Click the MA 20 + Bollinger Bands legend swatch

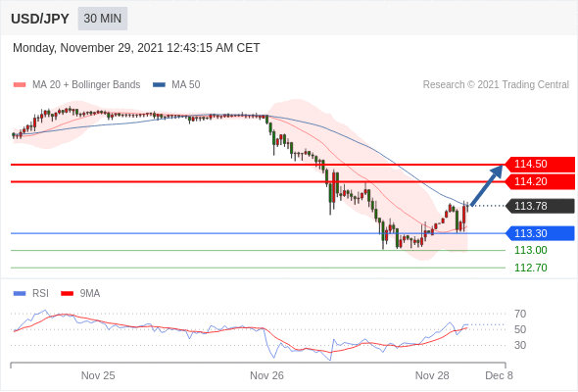[20, 85]
